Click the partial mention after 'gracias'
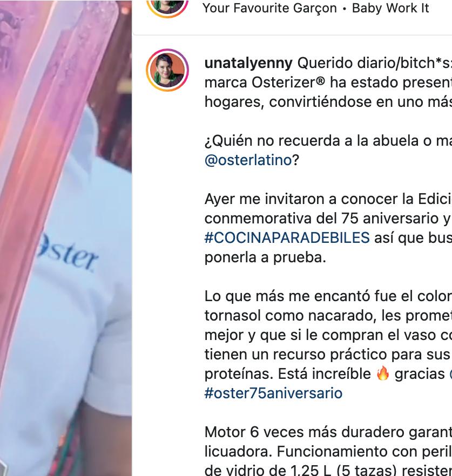 (x=450, y=373)
